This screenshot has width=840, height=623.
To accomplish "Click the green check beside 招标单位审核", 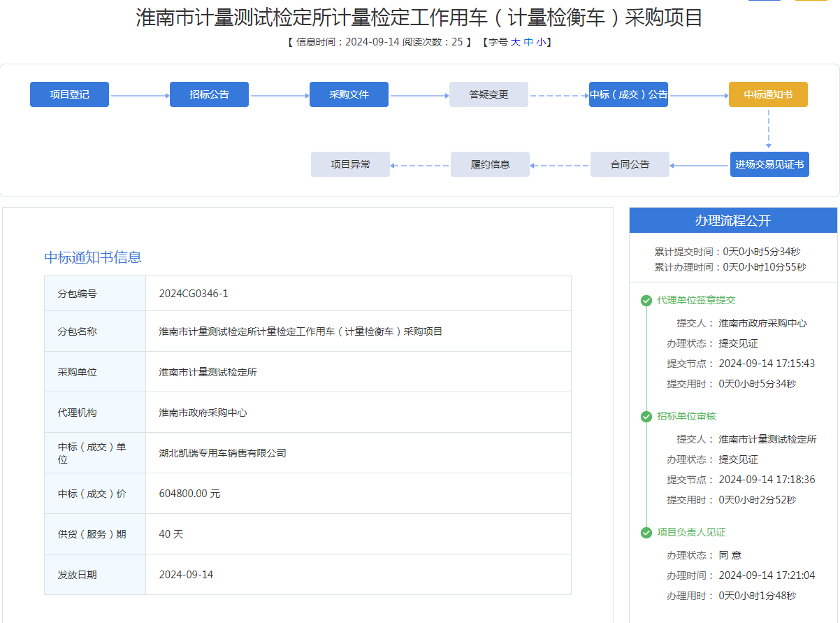I will click(646, 417).
